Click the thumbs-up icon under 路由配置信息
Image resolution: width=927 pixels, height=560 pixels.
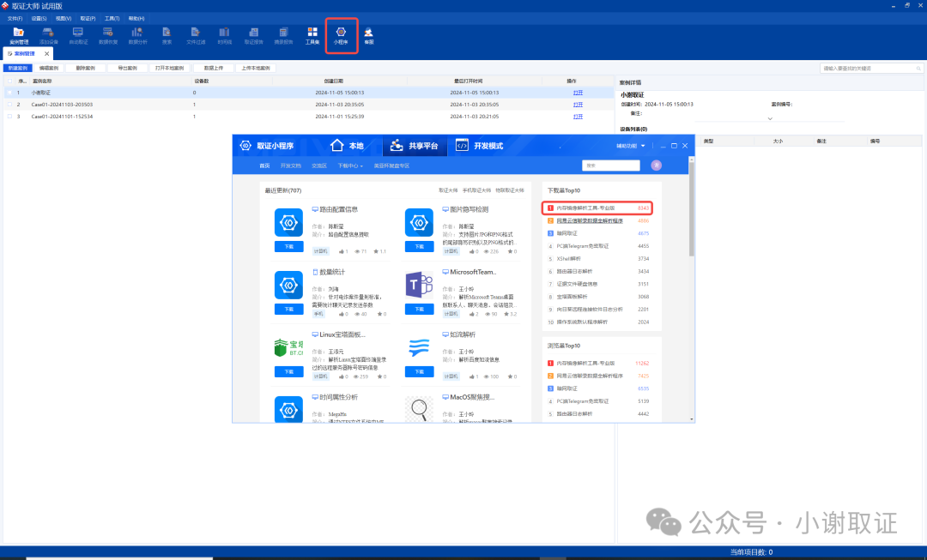(342, 251)
